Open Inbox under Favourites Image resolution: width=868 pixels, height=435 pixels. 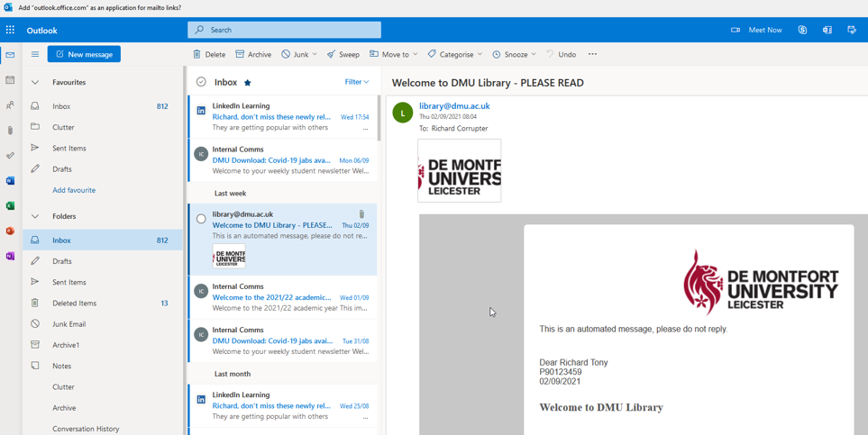[103, 106]
